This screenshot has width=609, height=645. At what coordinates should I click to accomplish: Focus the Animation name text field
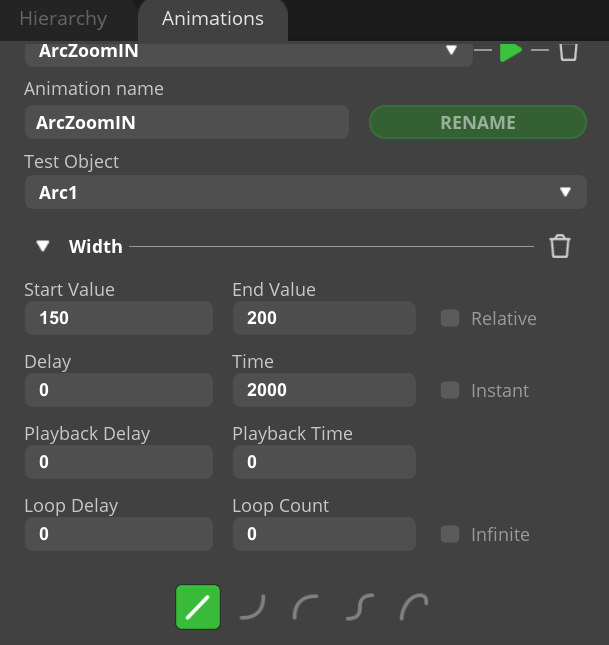click(187, 122)
